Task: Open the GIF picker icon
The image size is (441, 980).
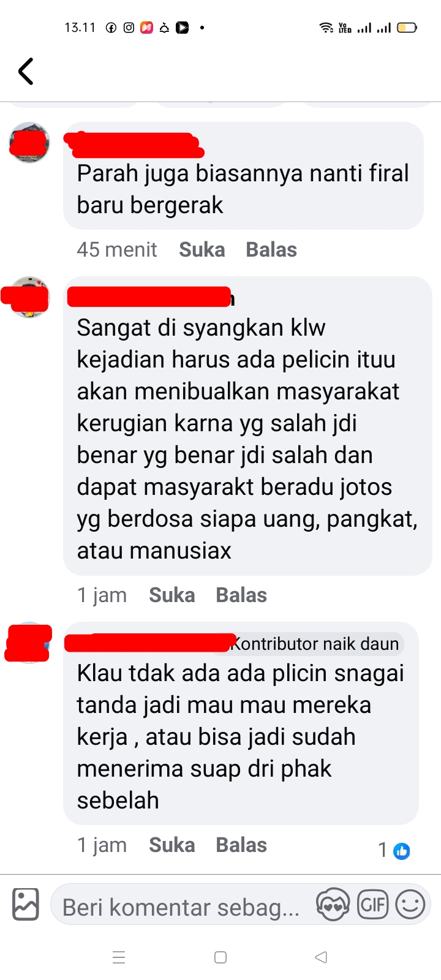Action: 373,904
